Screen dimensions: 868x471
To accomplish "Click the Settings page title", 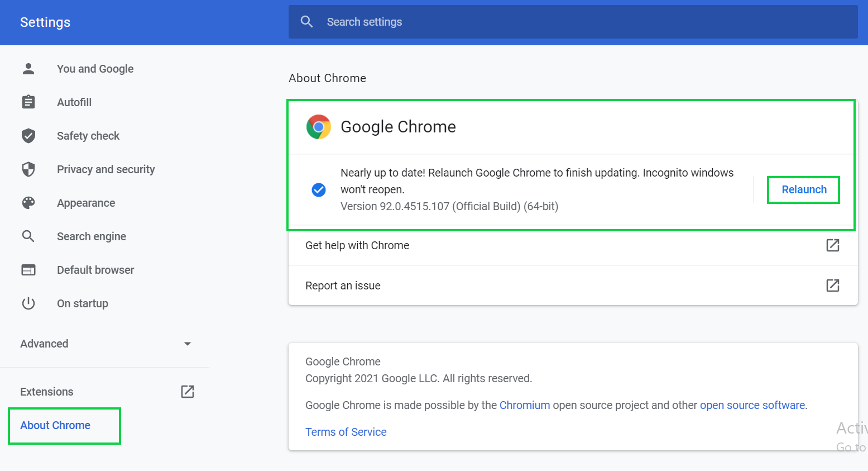I will point(45,22).
